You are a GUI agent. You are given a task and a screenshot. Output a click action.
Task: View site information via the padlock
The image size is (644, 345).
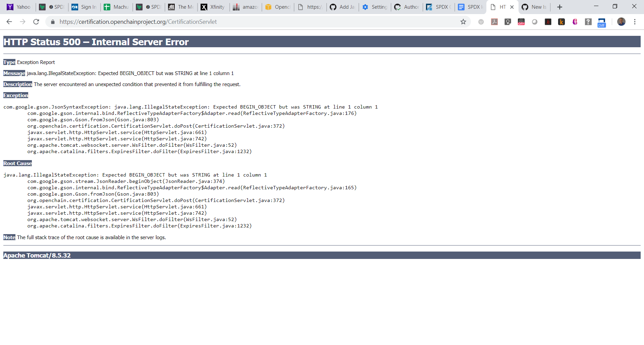(x=53, y=22)
